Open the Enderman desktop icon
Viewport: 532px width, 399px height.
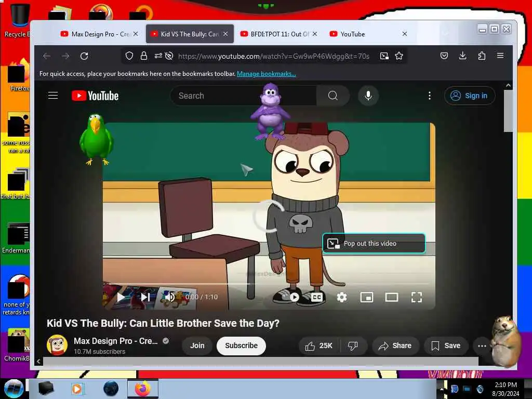[16, 238]
